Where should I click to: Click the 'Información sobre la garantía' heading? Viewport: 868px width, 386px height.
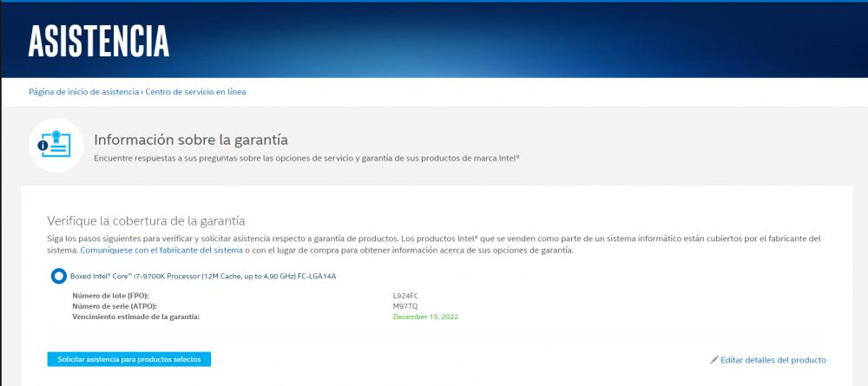click(x=191, y=140)
